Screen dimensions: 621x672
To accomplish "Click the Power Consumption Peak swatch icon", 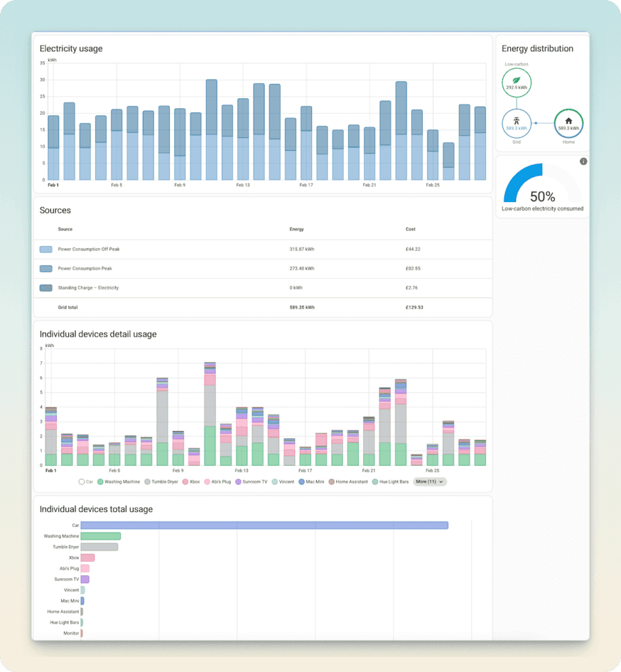I will coord(45,268).
